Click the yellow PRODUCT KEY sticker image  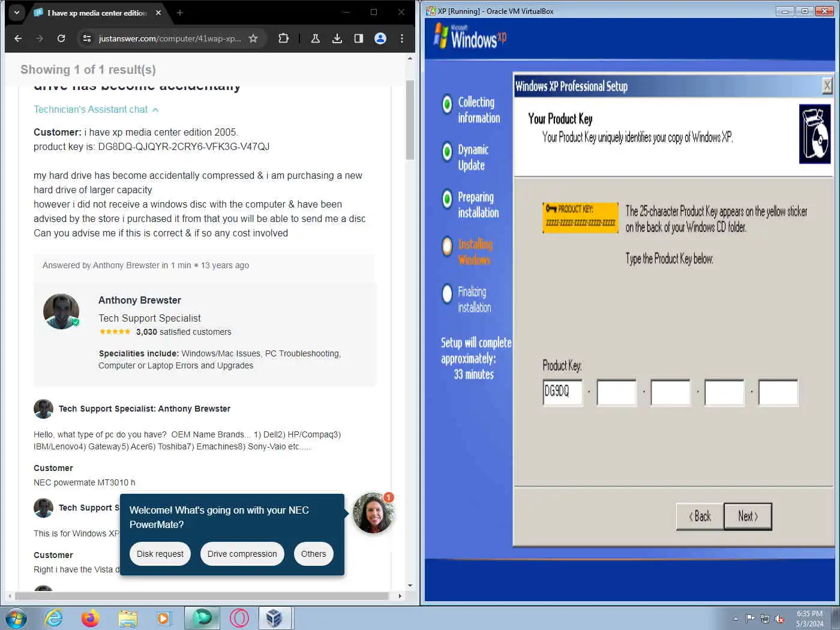coord(580,217)
